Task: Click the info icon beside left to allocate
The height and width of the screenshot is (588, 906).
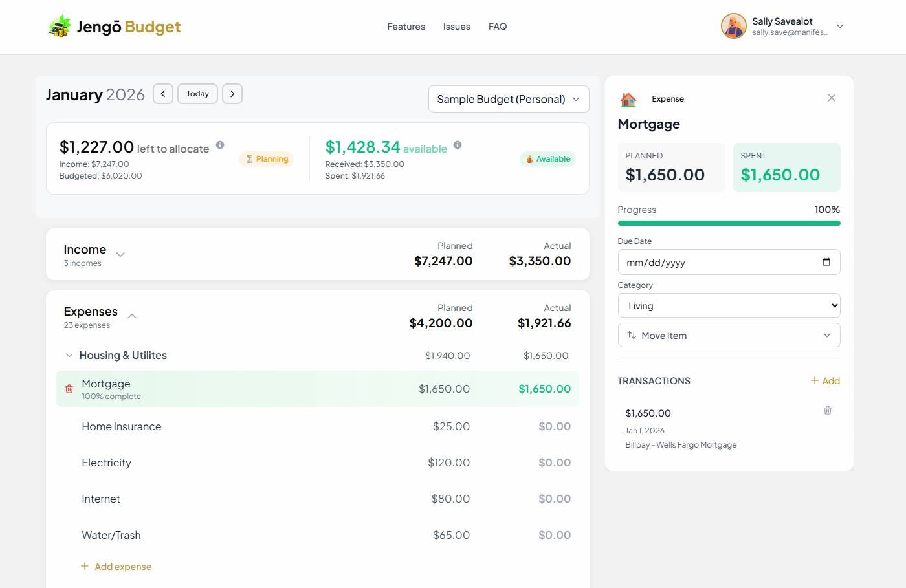Action: pos(220,145)
